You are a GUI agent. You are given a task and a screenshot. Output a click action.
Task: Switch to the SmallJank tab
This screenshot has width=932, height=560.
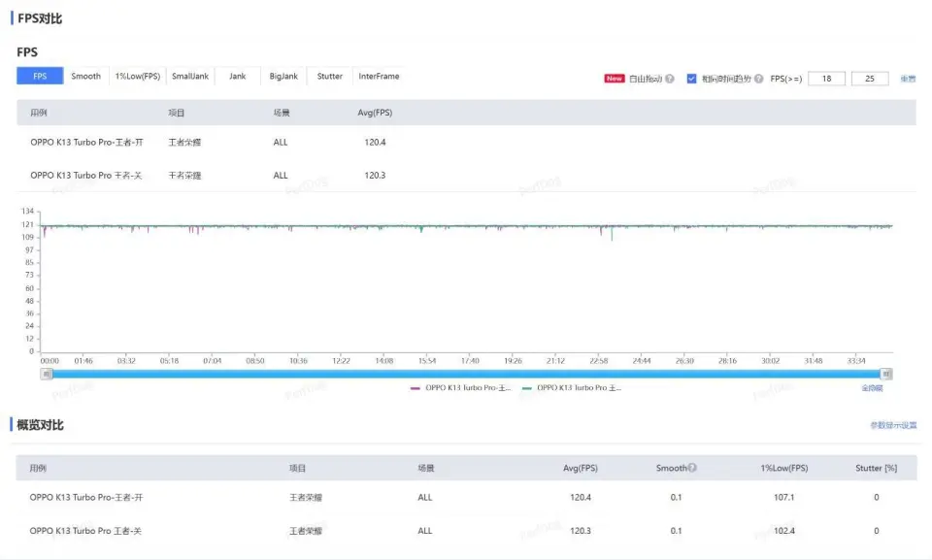pyautogui.click(x=190, y=77)
